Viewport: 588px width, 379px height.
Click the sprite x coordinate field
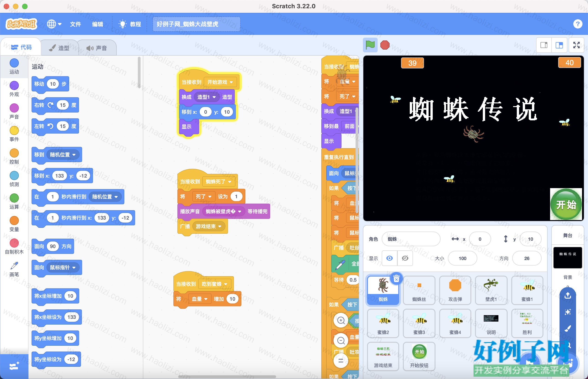click(x=480, y=239)
